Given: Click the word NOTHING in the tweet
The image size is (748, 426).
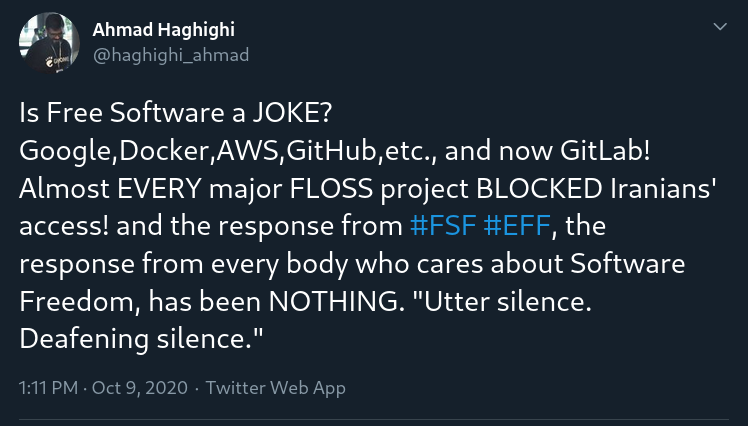Looking at the screenshot, I should tap(333, 301).
